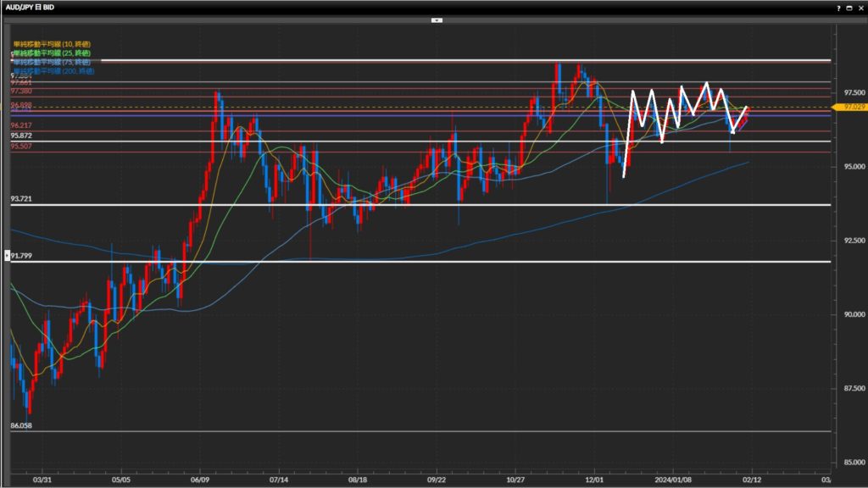The image size is (868, 488).
Task: Click the red 95.507 line label
Action: [22, 147]
